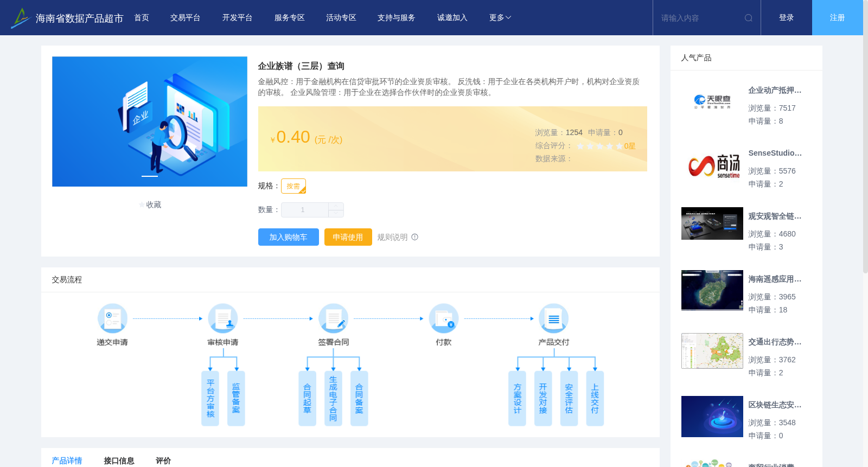Click the fifth rating star
868x467 pixels.
point(620,146)
